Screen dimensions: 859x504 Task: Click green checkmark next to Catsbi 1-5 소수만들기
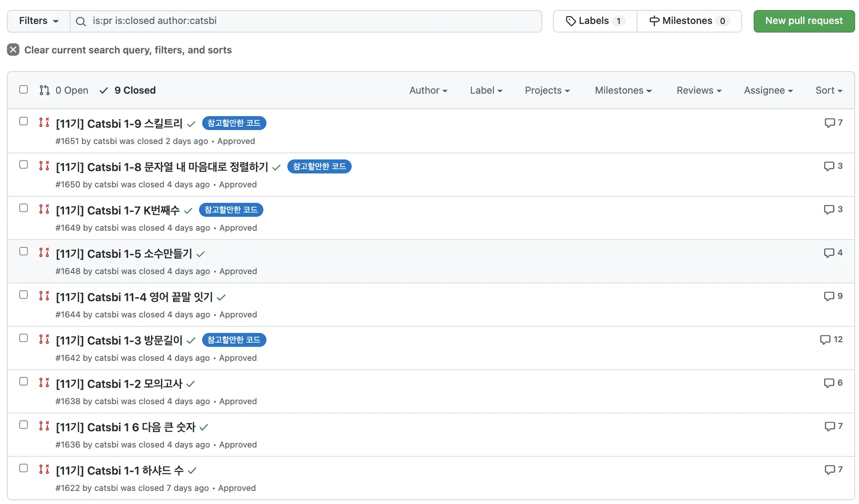tap(200, 254)
